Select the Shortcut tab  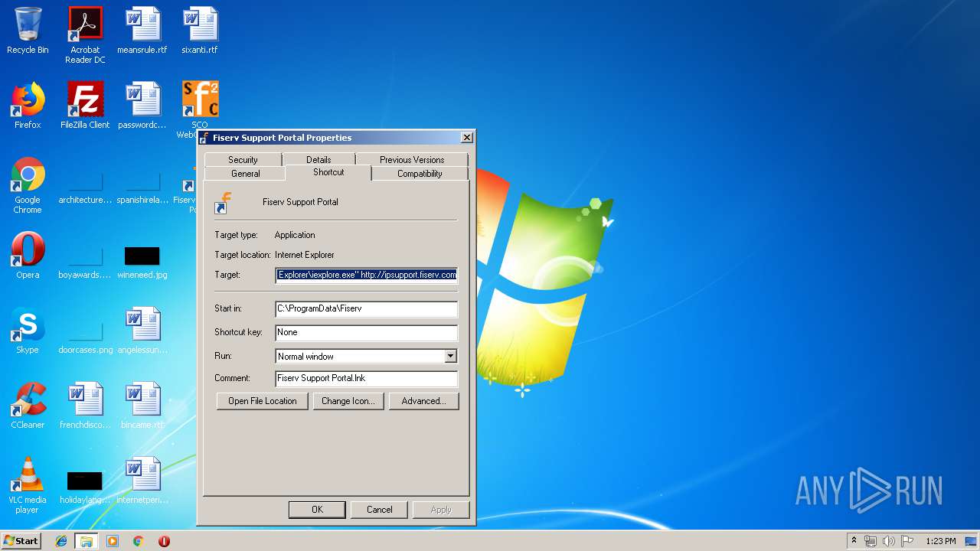[x=328, y=173]
